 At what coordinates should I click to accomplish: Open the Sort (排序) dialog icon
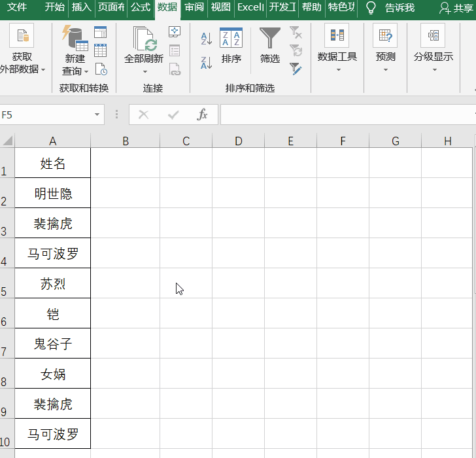pos(231,38)
